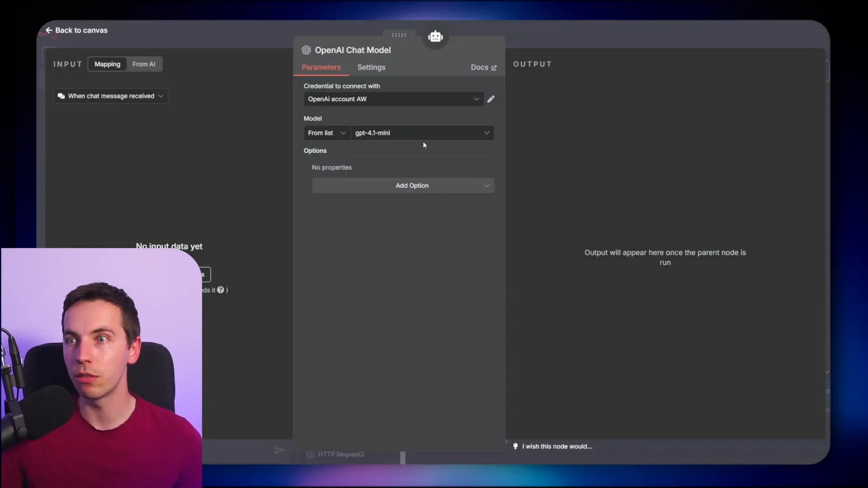Click the OpenAI Chat Model title
The width and height of the screenshot is (868, 488).
353,50
